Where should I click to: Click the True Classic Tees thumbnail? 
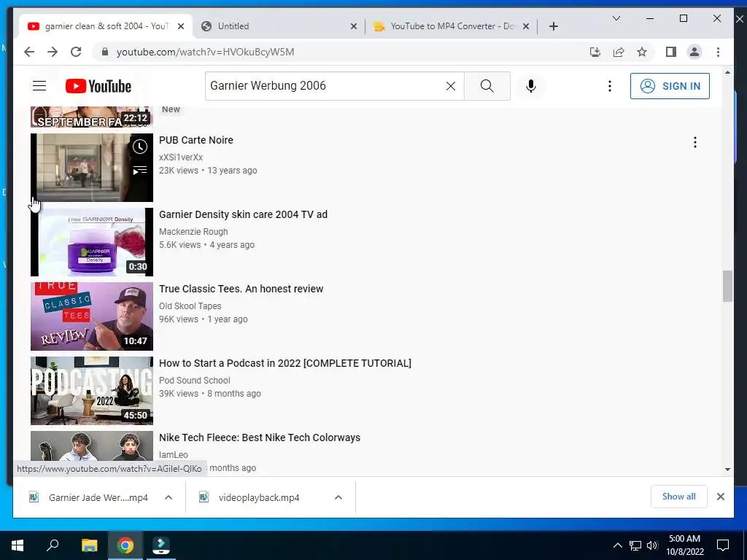[x=92, y=316]
